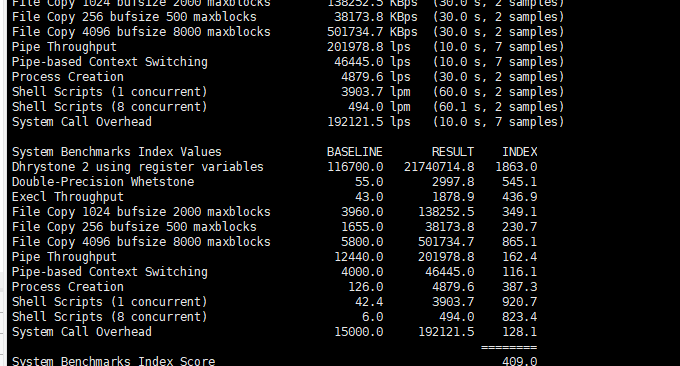Screen dimensions: 680x366
Task: Click the "4879.6 lps" Process Creation value
Action: coord(376,77)
